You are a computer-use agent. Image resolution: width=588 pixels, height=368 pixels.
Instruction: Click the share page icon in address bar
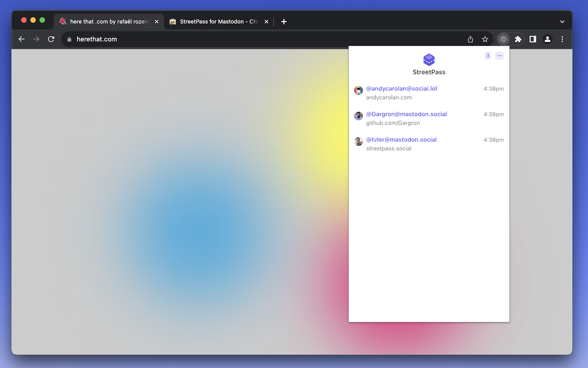(470, 39)
